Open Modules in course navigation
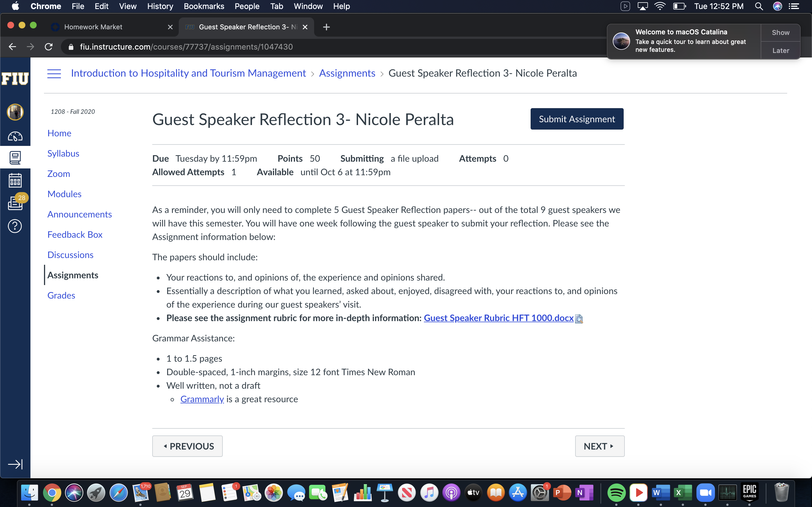 point(64,194)
